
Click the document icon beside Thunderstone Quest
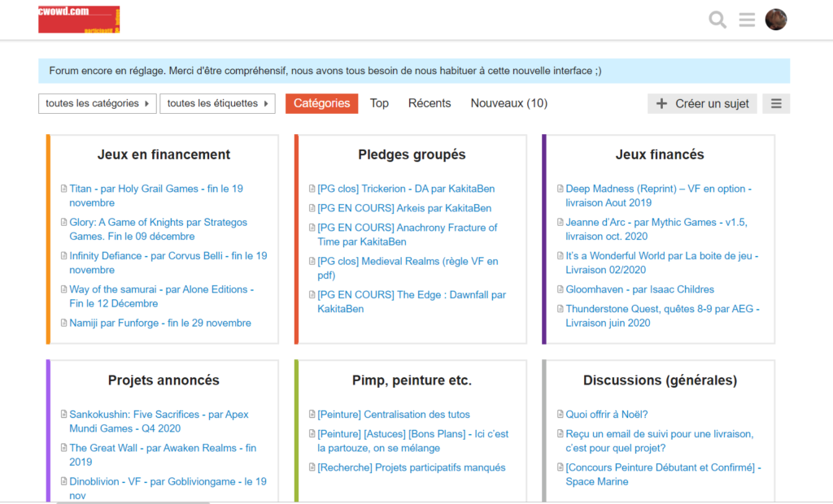[560, 309]
